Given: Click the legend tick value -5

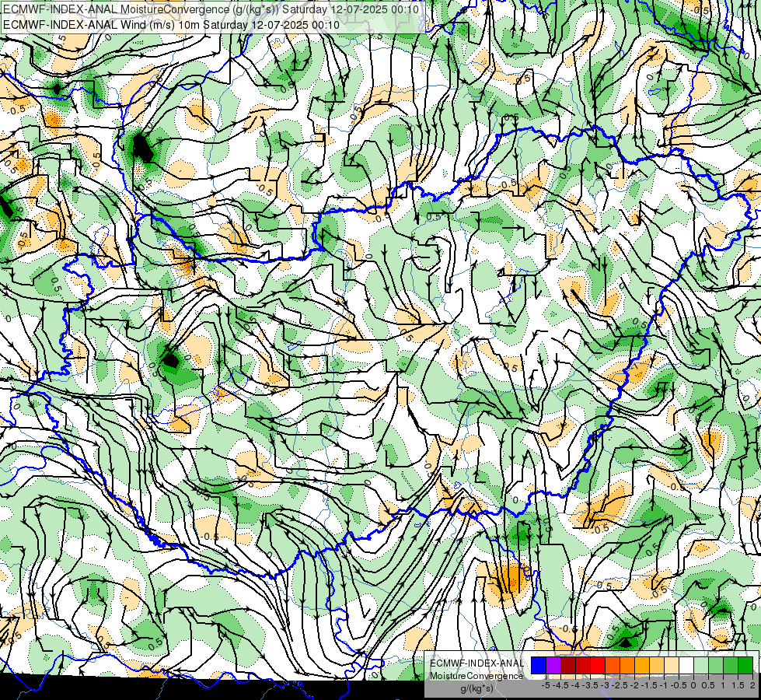Looking at the screenshot, I should (546, 685).
